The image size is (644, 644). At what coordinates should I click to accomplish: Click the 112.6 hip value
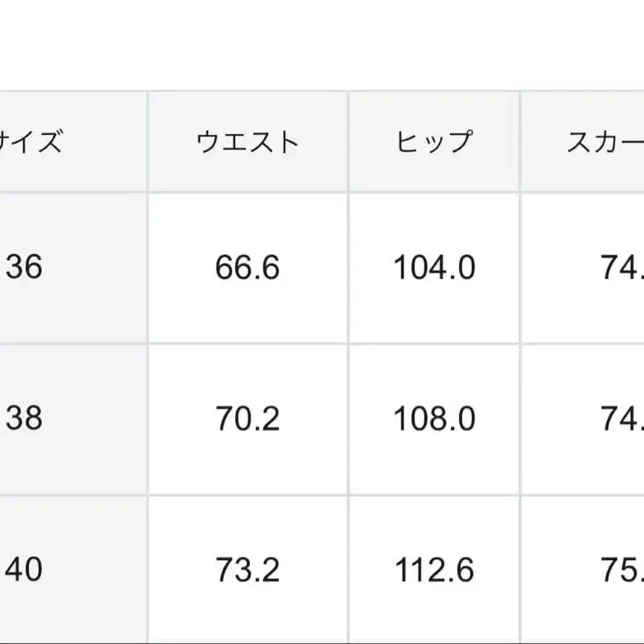pyautogui.click(x=434, y=570)
